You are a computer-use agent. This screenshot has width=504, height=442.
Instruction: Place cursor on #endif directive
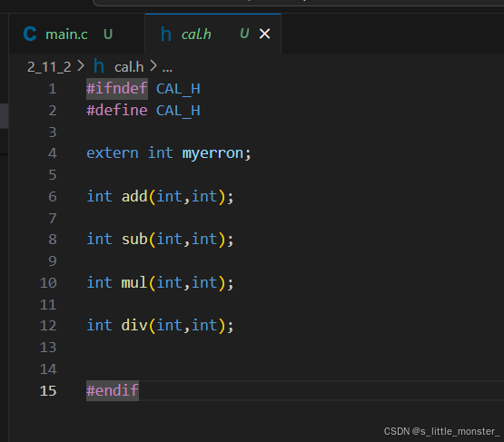tap(113, 391)
